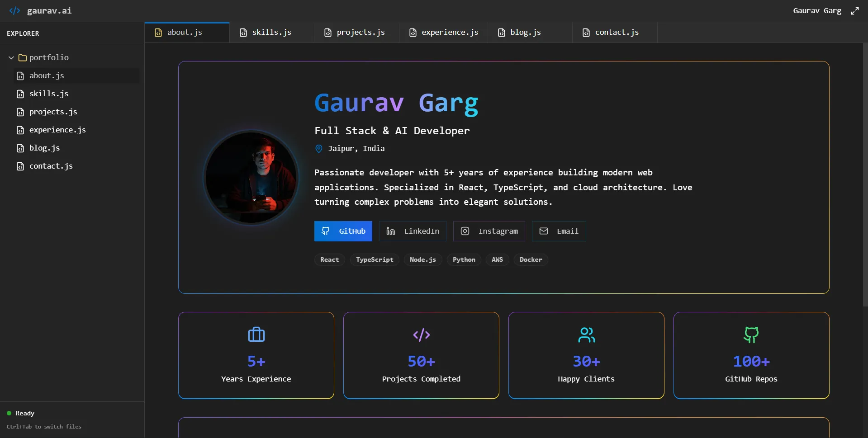The width and height of the screenshot is (868, 438).
Task: Switch to the contact.js tab
Action: pos(615,33)
